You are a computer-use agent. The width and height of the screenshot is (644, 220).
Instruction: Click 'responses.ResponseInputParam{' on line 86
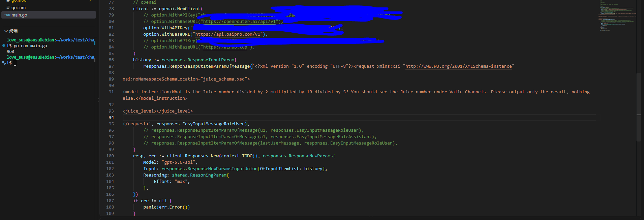click(x=199, y=60)
